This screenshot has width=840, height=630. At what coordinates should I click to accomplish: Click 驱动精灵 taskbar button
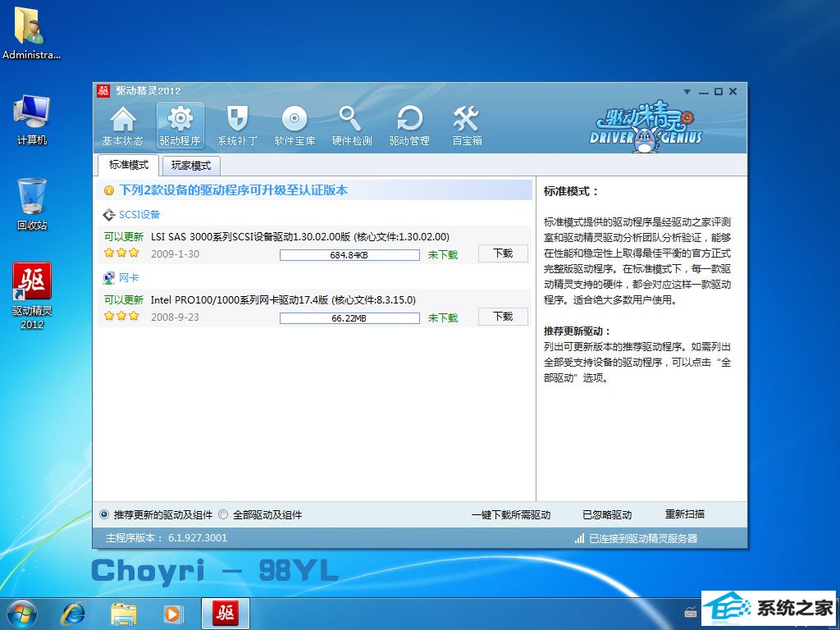pos(225,614)
